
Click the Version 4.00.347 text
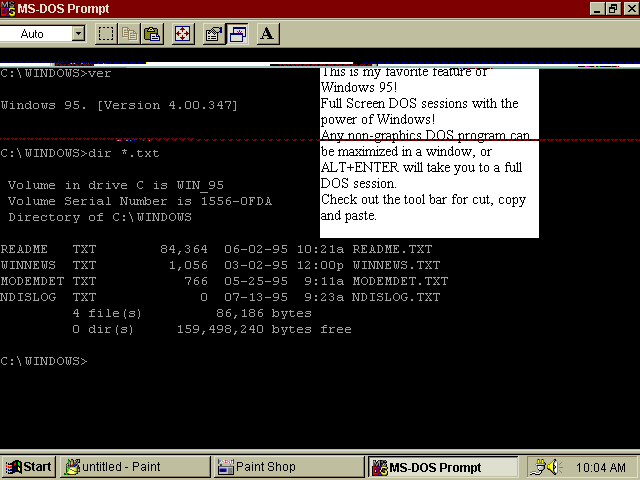(167, 105)
